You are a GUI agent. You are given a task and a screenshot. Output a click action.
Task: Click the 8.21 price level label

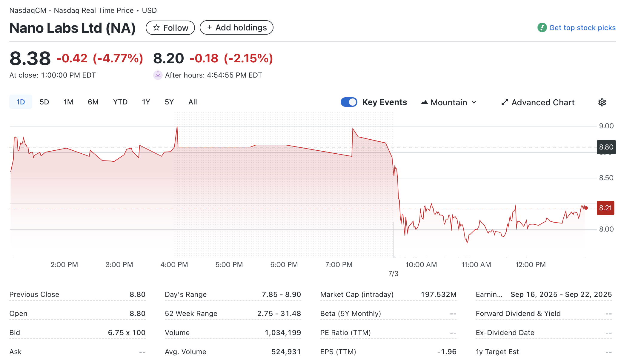click(605, 208)
